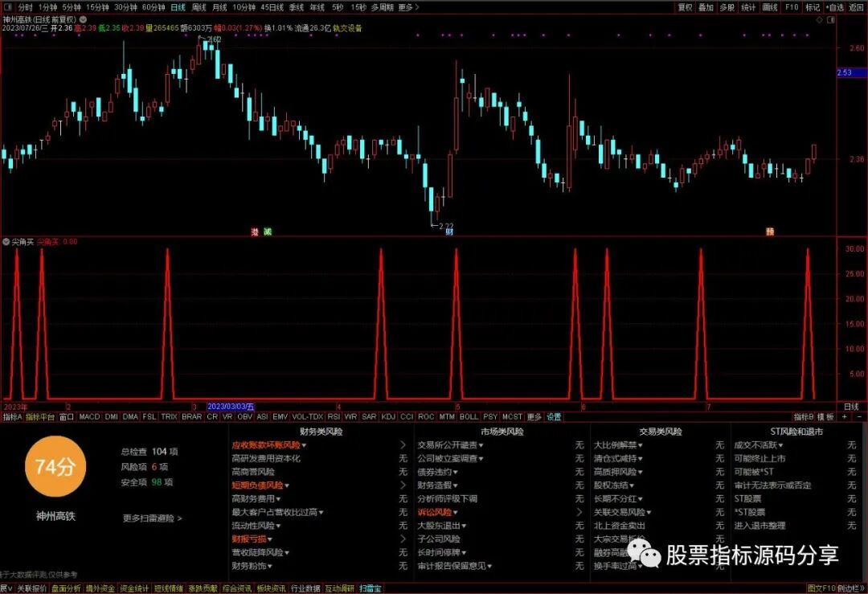Viewport: 868px width, 594px height.
Task: Open chevron beside 诉讼风险
Action: pyautogui.click(x=579, y=513)
